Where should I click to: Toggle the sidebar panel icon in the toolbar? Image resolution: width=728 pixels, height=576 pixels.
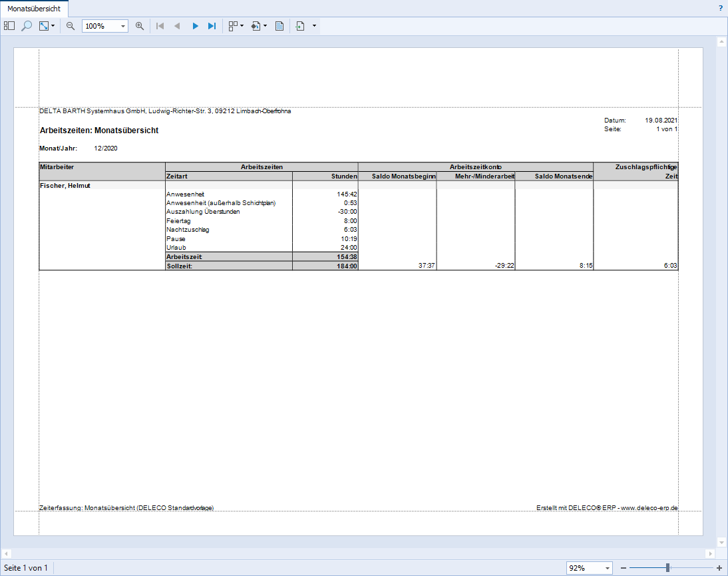click(9, 26)
